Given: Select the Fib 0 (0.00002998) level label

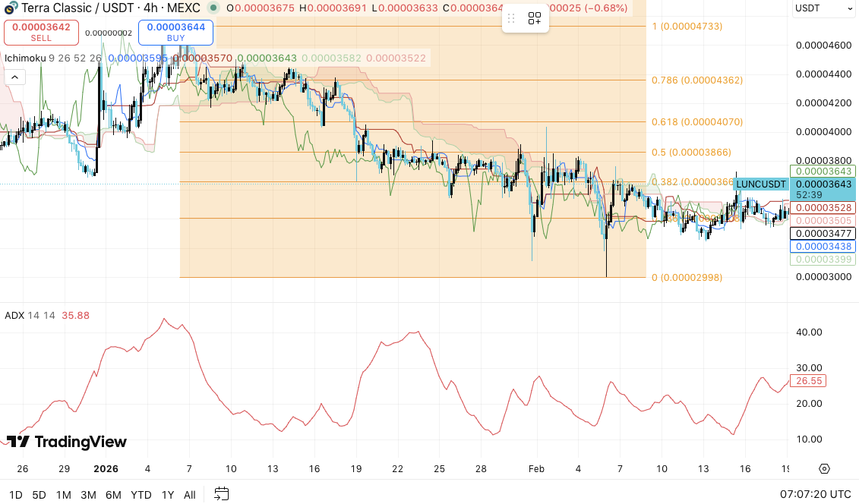Looking at the screenshot, I should [x=687, y=278].
